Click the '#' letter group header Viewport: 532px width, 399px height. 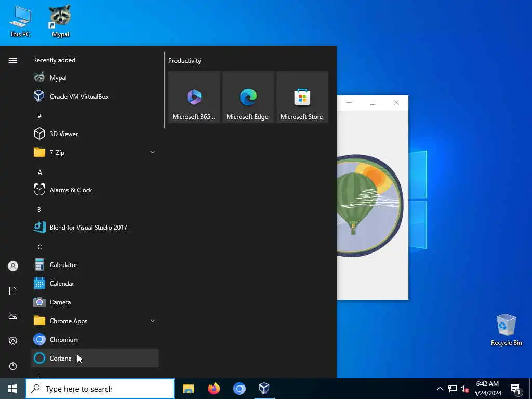(39, 116)
